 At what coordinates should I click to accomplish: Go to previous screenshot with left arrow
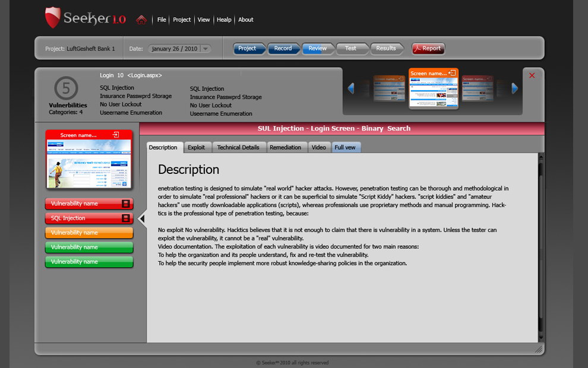tap(351, 88)
